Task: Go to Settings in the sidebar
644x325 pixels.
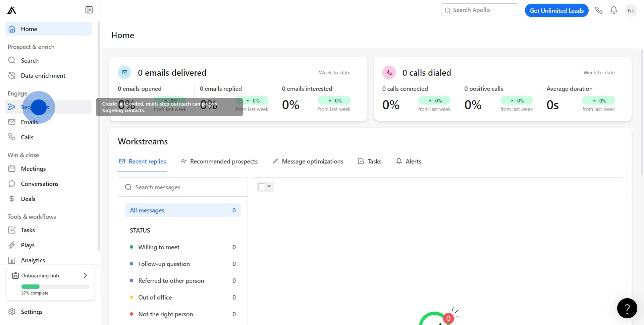Action: (32, 312)
